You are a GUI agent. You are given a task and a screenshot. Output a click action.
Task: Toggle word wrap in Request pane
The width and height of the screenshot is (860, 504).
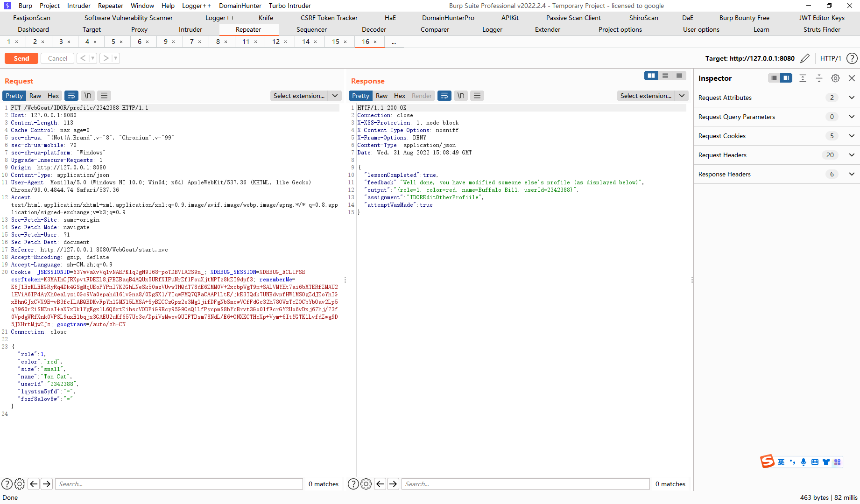point(71,96)
